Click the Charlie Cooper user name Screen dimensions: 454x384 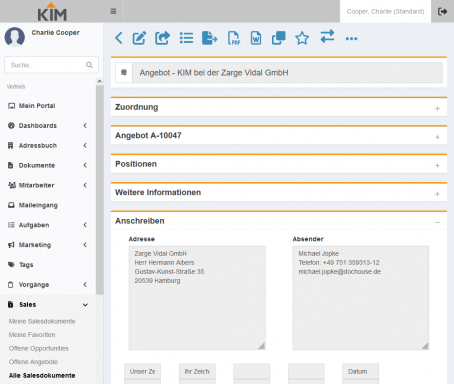(x=55, y=33)
